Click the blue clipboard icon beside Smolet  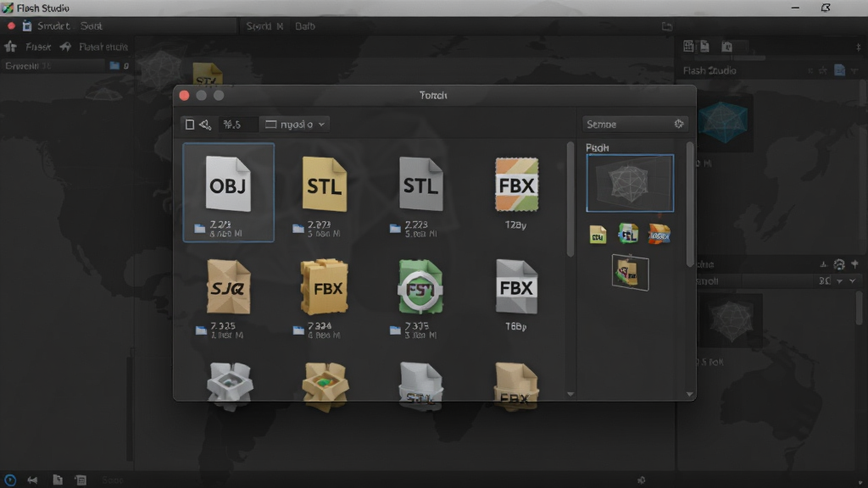click(x=26, y=25)
